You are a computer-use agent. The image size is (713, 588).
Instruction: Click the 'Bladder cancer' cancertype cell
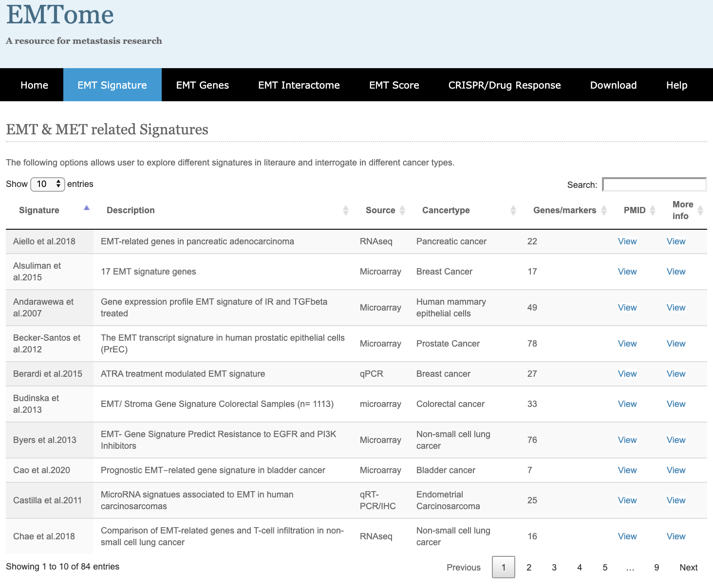click(x=446, y=470)
